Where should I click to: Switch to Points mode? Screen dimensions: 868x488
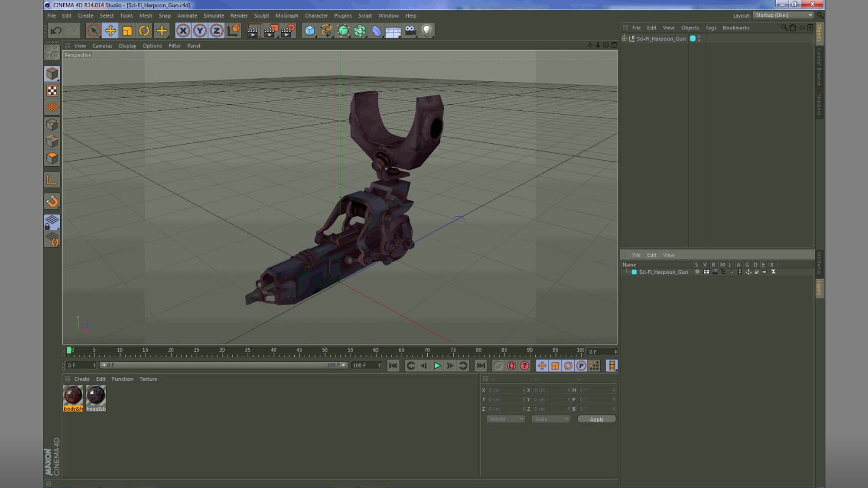[x=52, y=124]
